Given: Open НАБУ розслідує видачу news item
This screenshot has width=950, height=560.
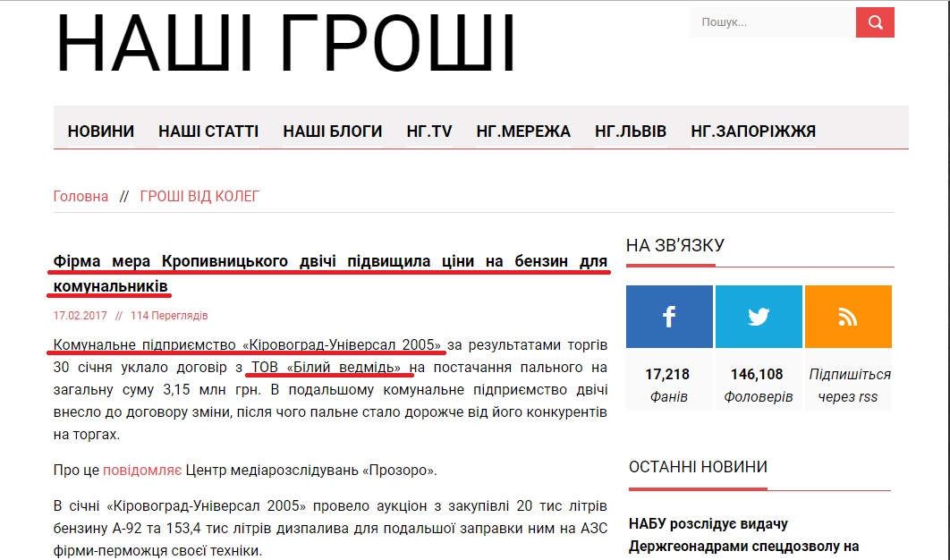Looking at the screenshot, I should pos(743,535).
